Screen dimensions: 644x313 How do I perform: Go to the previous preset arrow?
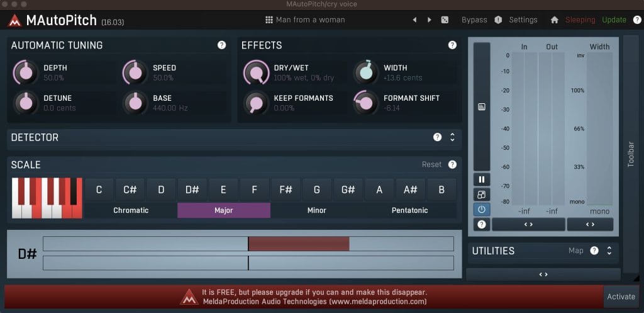click(x=414, y=20)
